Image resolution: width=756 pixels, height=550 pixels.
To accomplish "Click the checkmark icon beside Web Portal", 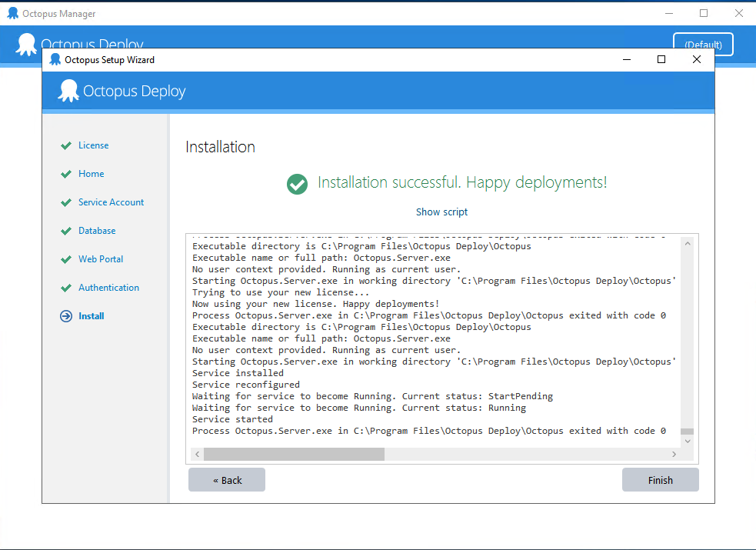I will pyautogui.click(x=66, y=259).
